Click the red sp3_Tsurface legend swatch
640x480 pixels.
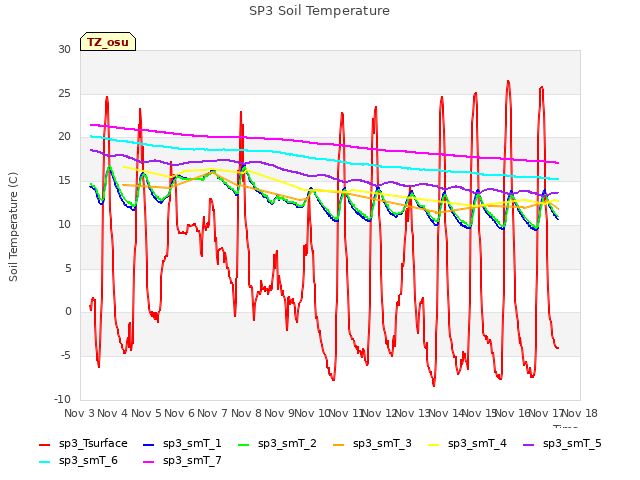[44, 444]
